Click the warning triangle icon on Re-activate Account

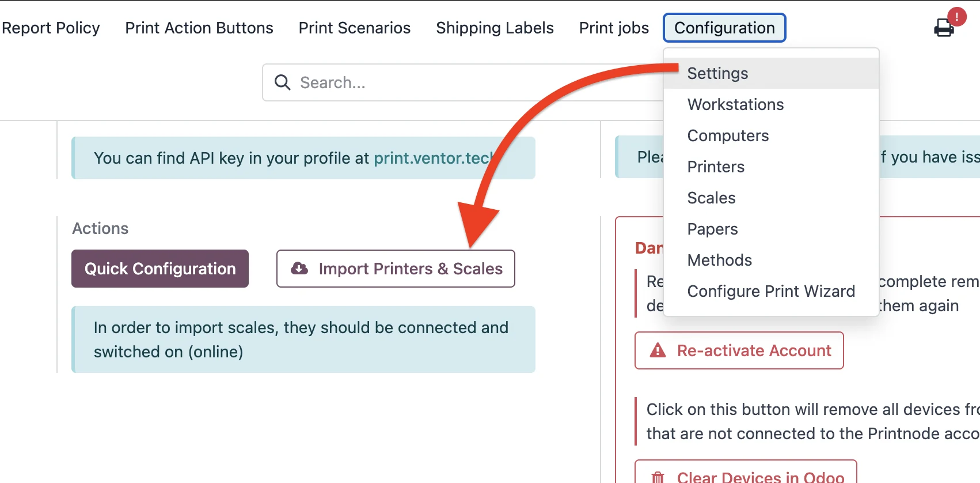(658, 350)
